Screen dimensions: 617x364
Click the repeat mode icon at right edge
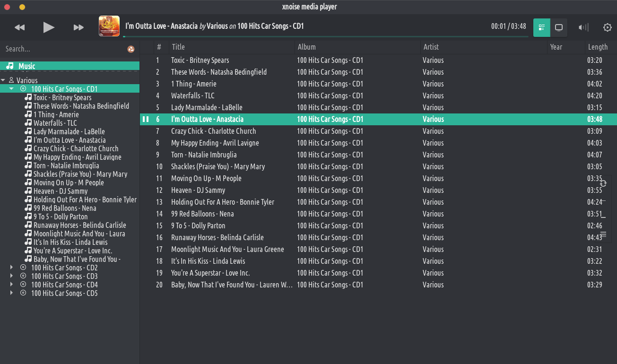[x=603, y=183]
